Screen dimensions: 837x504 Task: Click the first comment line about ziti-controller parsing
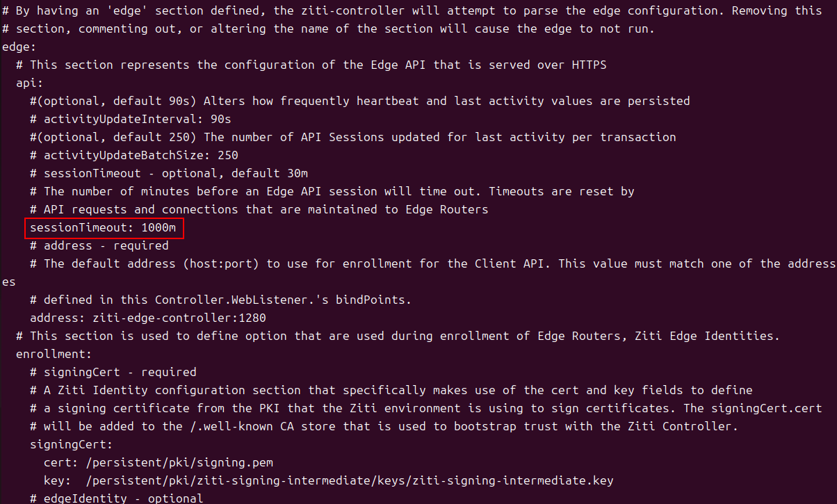tap(412, 10)
